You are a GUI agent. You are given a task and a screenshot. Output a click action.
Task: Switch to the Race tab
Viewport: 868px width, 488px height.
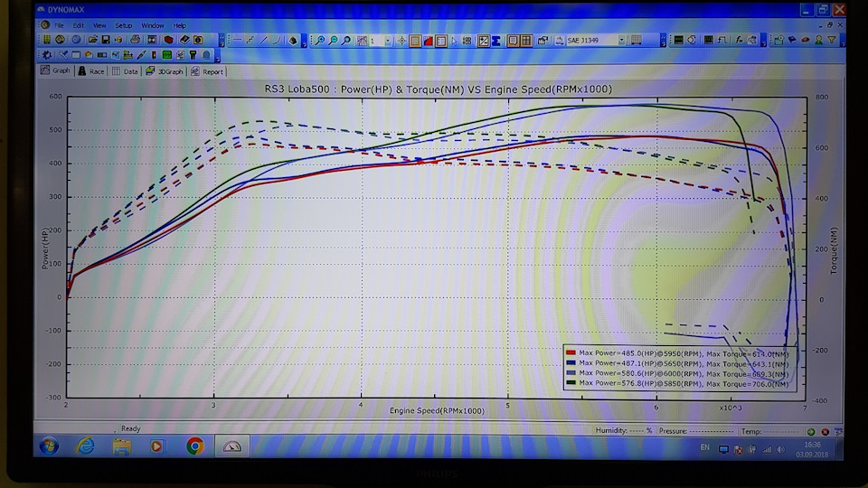pyautogui.click(x=91, y=71)
